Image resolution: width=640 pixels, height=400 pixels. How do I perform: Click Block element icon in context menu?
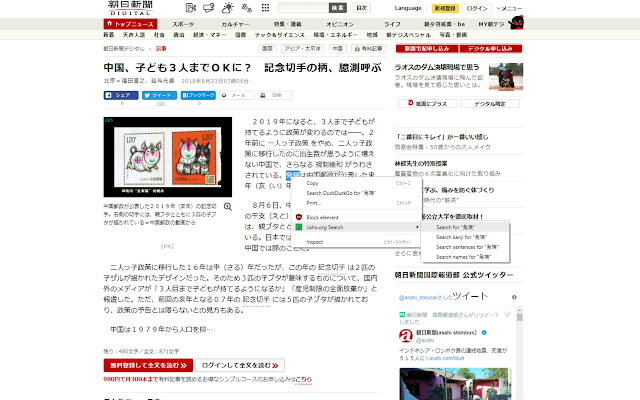298,216
